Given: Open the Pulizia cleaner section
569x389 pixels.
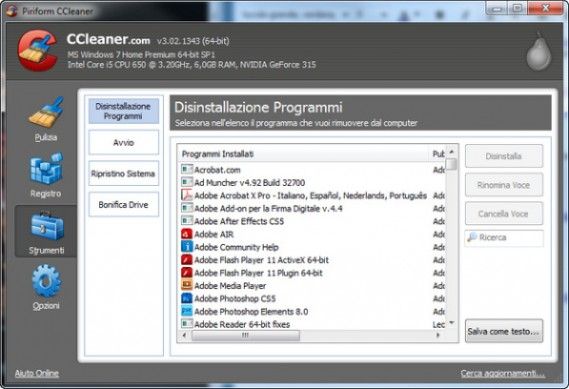Looking at the screenshot, I should coord(46,119).
